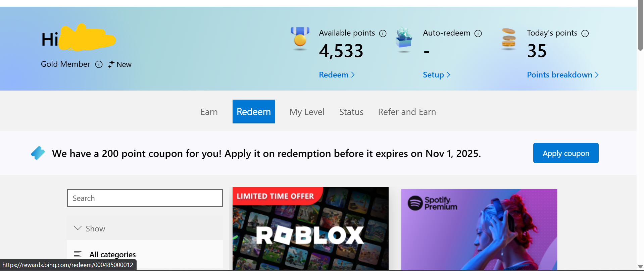This screenshot has height=271, width=644.
Task: Click the page vertical scrollbar thumb
Action: tap(640, 25)
